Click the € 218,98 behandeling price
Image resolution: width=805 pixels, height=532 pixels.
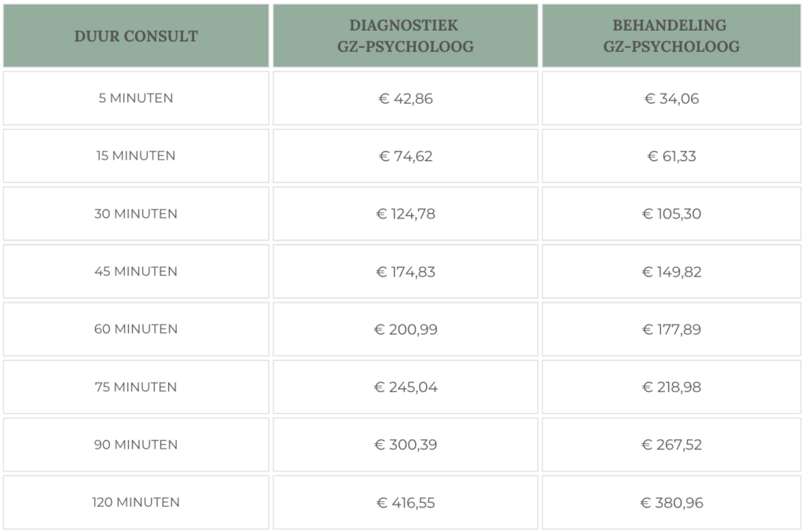(672, 387)
